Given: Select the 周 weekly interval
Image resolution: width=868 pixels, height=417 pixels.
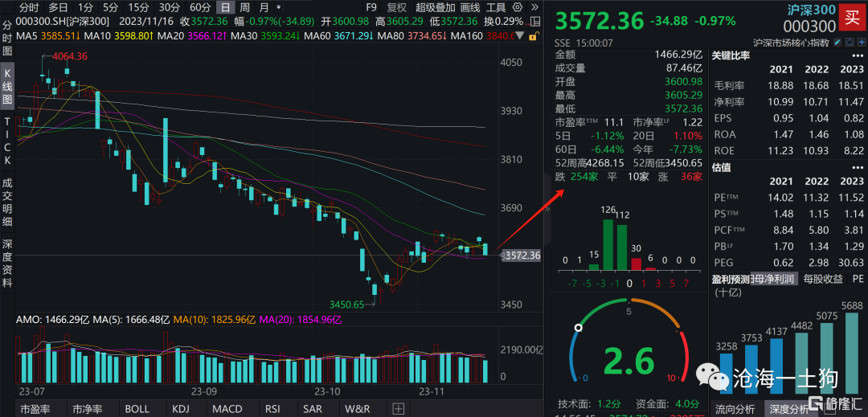Looking at the screenshot, I should click(244, 7).
